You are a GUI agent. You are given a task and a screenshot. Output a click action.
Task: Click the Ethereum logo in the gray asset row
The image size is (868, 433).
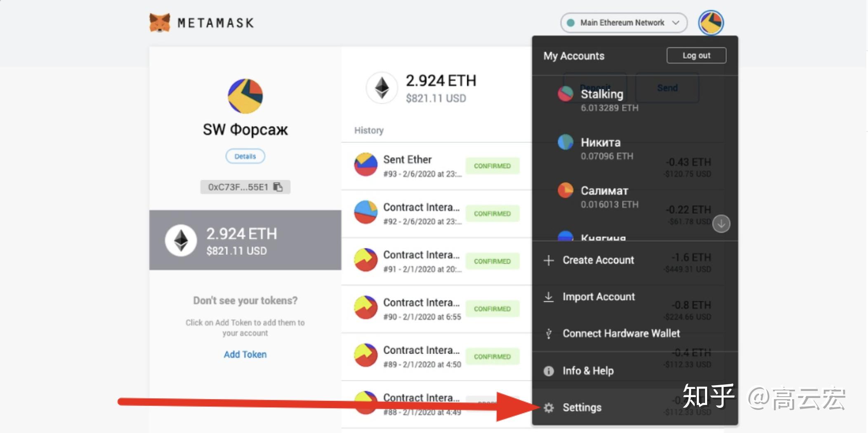tap(181, 240)
